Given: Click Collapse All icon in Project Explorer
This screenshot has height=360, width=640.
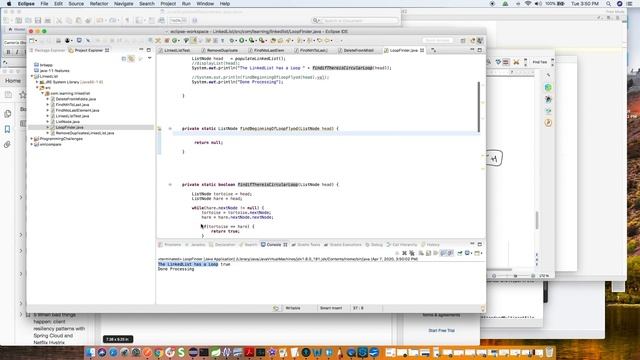Looking at the screenshot, I should [x=124, y=59].
